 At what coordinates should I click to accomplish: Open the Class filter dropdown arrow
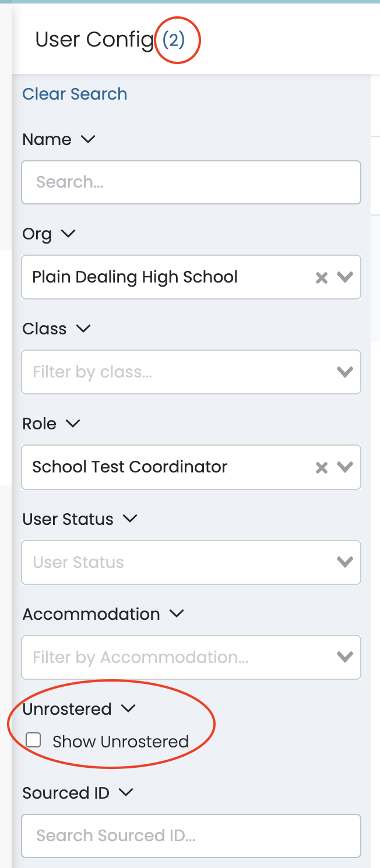pyautogui.click(x=346, y=372)
